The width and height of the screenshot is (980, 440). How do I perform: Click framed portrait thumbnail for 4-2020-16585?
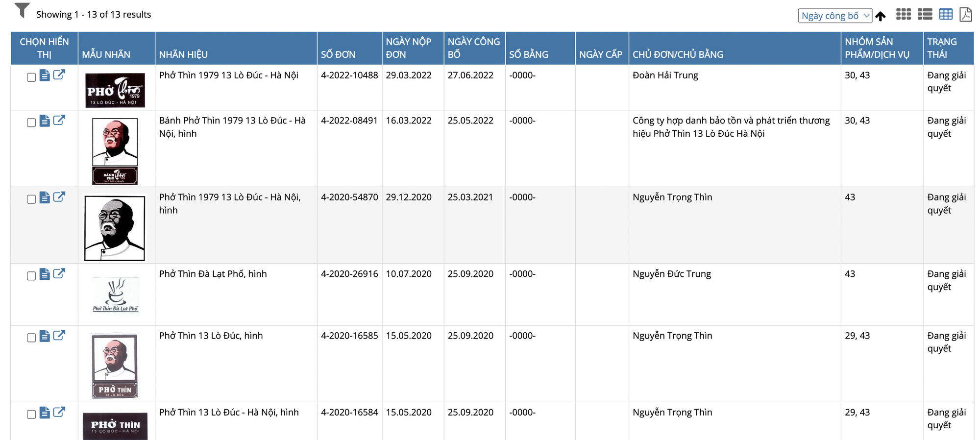point(115,366)
